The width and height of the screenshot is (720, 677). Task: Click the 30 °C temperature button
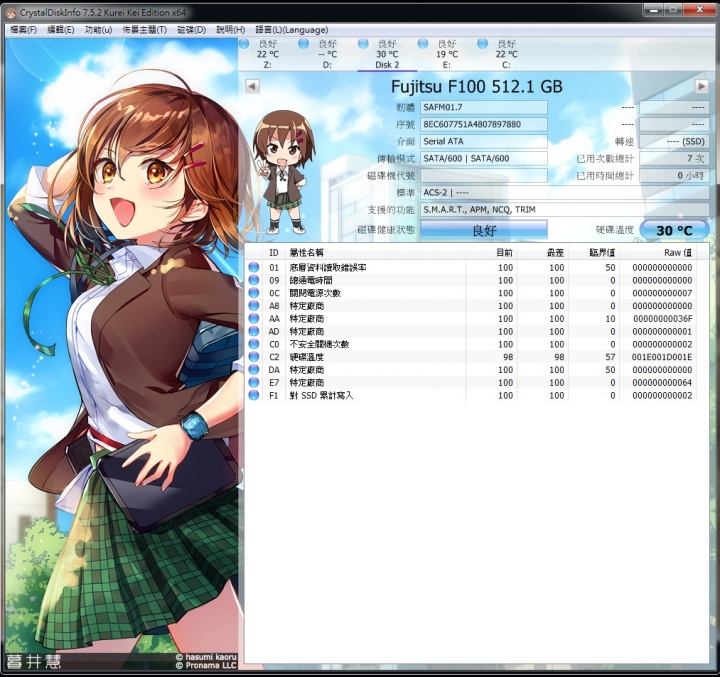pos(674,230)
